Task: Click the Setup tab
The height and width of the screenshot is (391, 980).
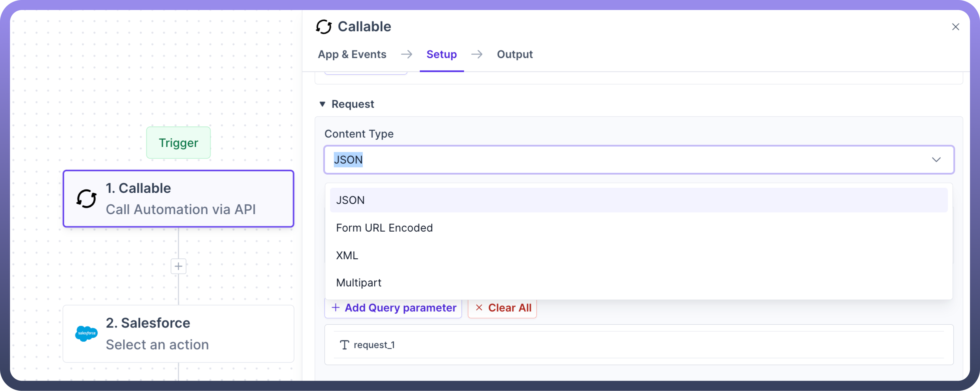Action: pos(441,54)
